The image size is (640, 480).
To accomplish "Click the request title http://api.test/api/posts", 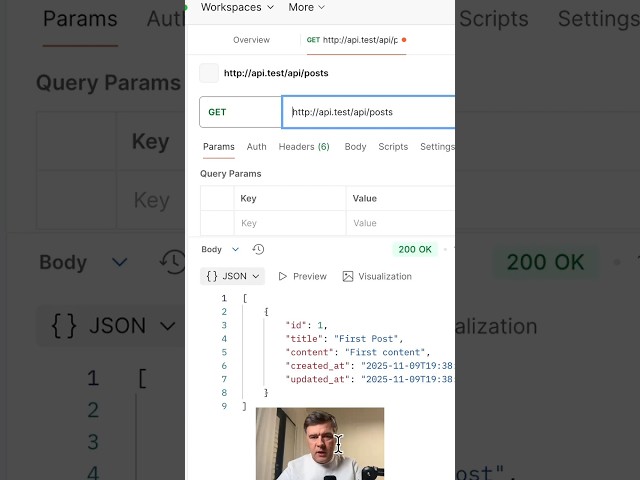I will pos(276,73).
